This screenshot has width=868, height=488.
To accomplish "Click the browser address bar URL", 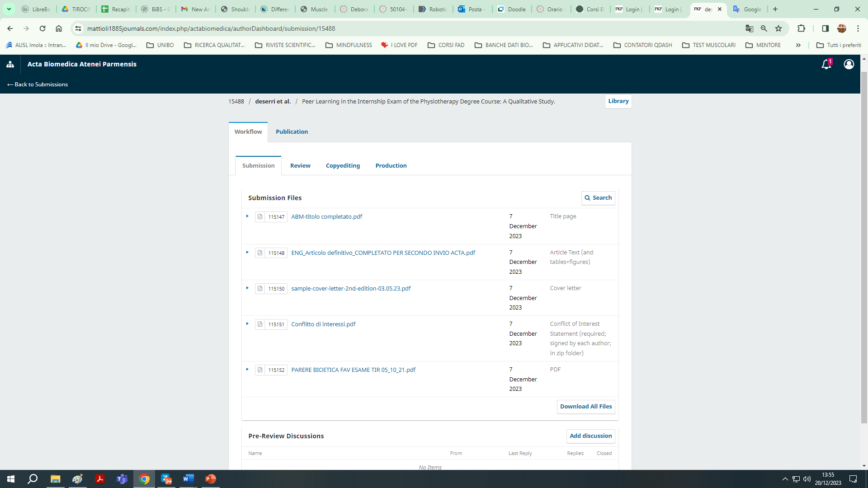I will click(x=211, y=28).
